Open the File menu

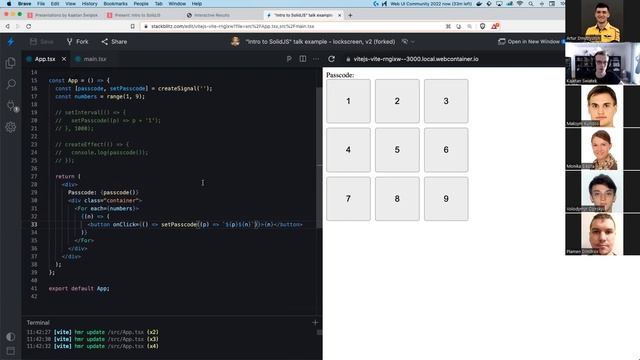[x=41, y=4]
